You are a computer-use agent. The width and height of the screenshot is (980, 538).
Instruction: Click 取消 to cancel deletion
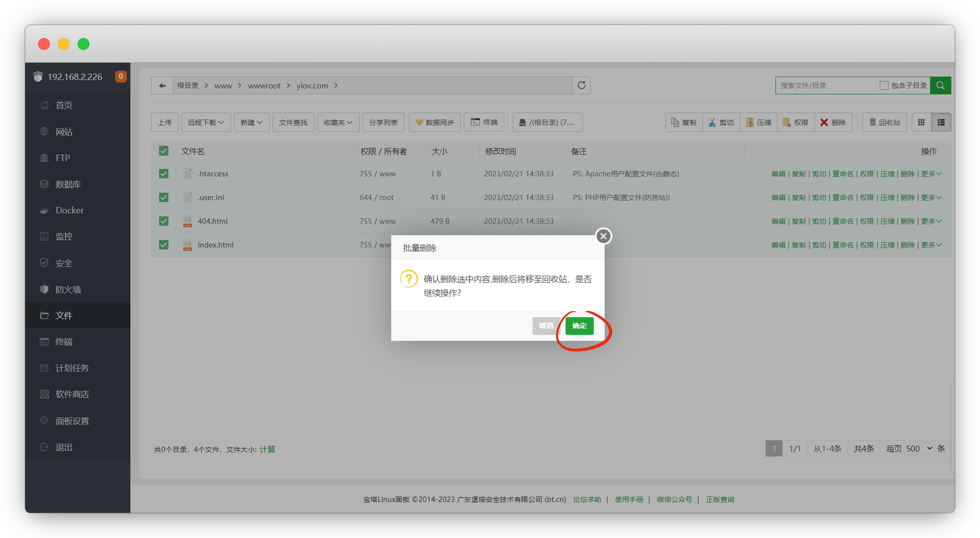[x=546, y=326]
